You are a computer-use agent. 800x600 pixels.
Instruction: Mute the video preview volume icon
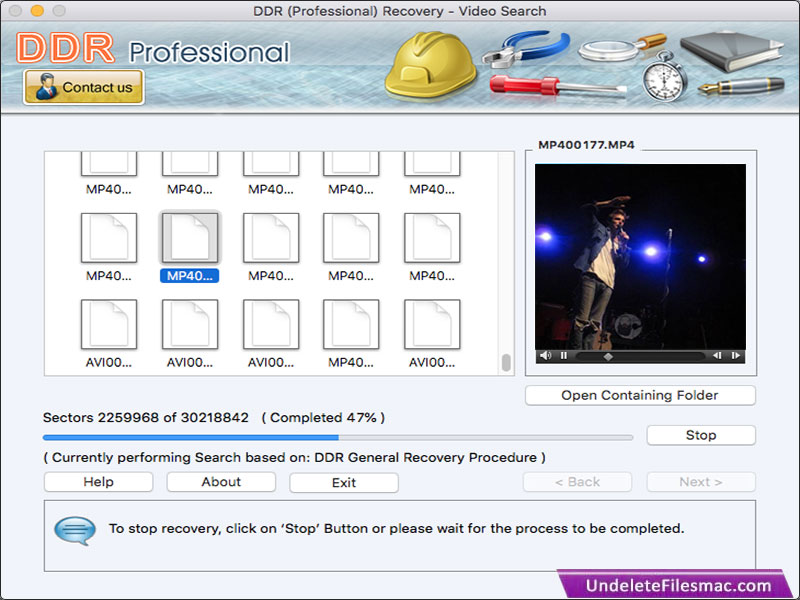545,355
